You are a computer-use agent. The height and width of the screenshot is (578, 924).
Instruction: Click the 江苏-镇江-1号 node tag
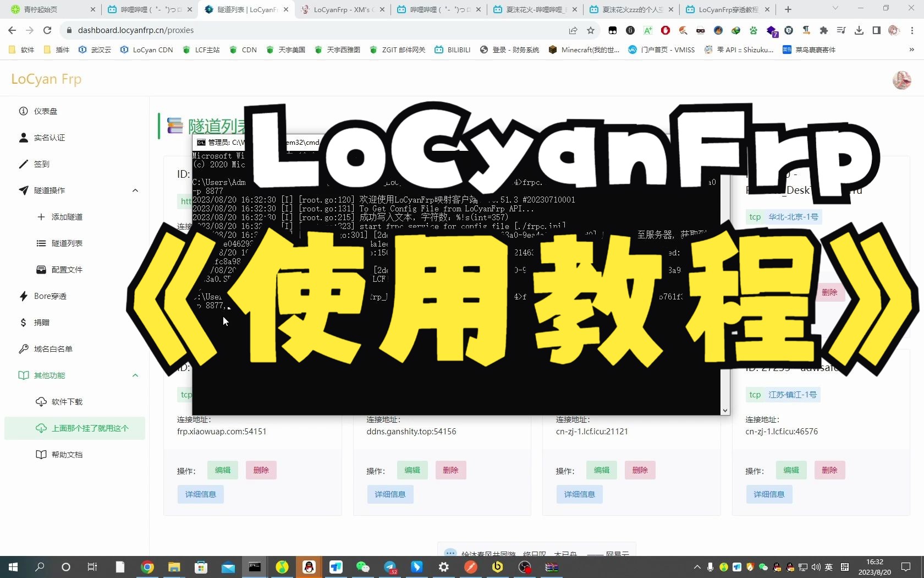(x=792, y=395)
